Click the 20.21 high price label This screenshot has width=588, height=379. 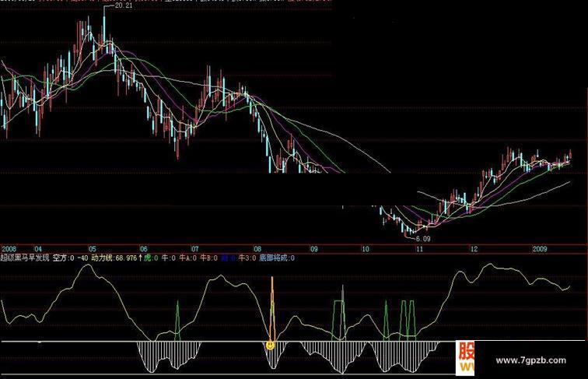(124, 5)
